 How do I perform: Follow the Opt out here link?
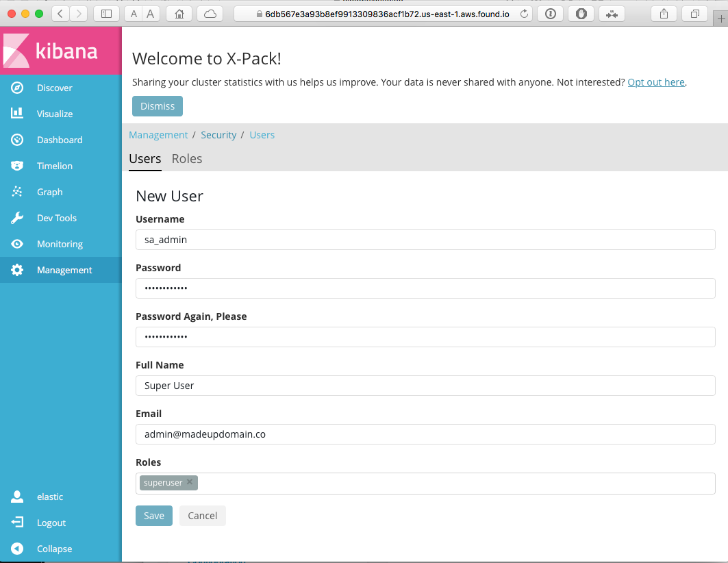[x=656, y=82]
